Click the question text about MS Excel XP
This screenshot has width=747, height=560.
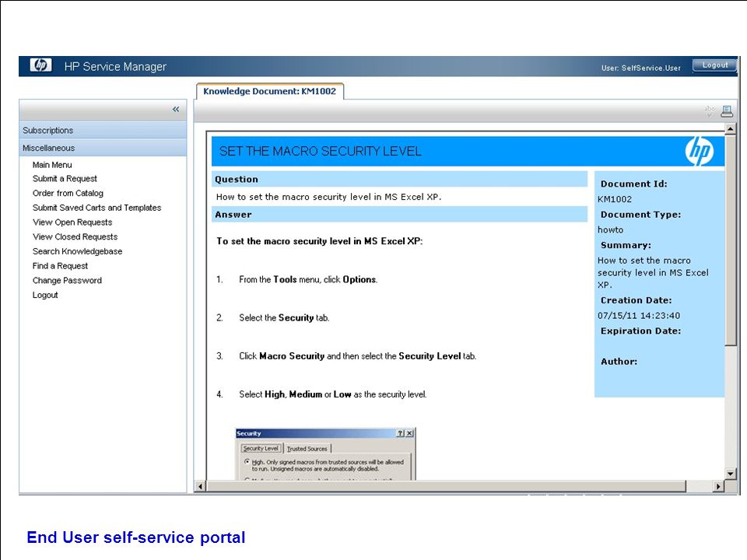[x=328, y=197]
